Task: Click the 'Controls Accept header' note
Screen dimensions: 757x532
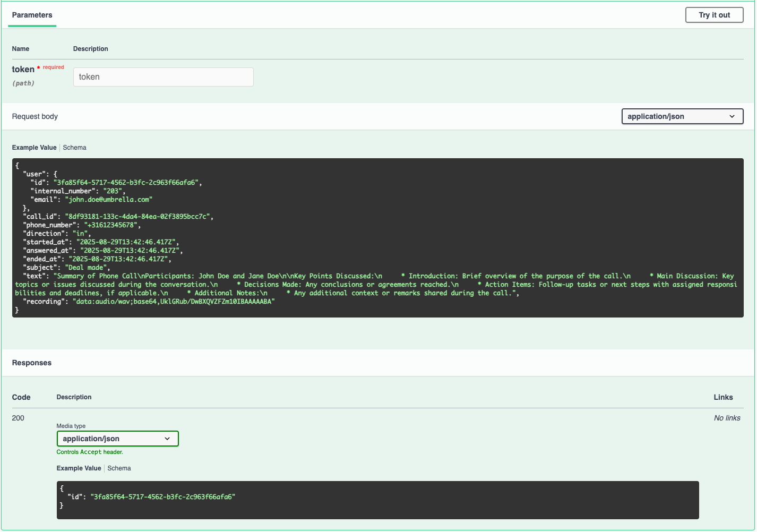Action: point(90,452)
